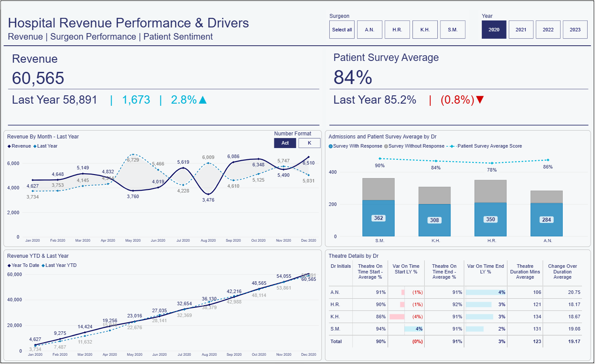The image size is (595, 364).
Task: Click the 6,510 data label for Dec 2020
Action: coord(308,163)
